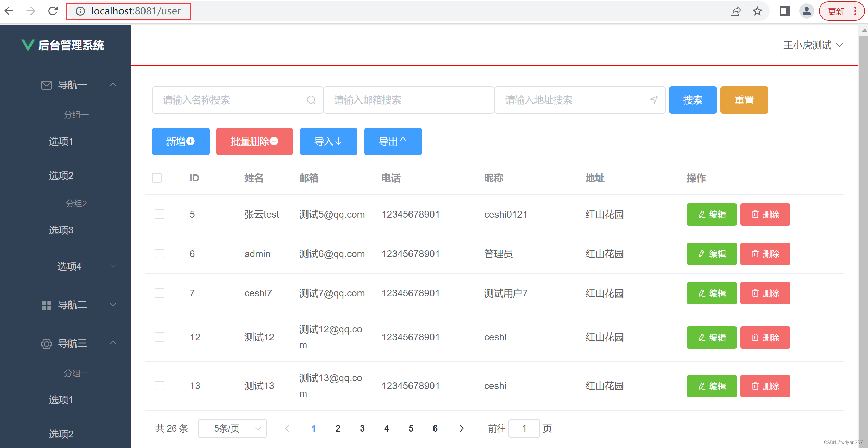This screenshot has width=868, height=448.
Task: Select 选项2 under 导航三
Action: point(61,434)
